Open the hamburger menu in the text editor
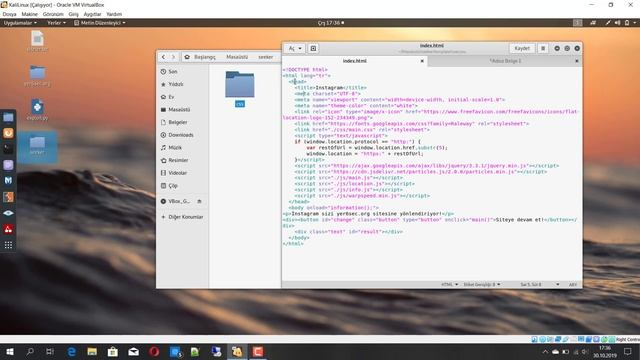Viewport: 640px width, 360px height. click(543, 48)
